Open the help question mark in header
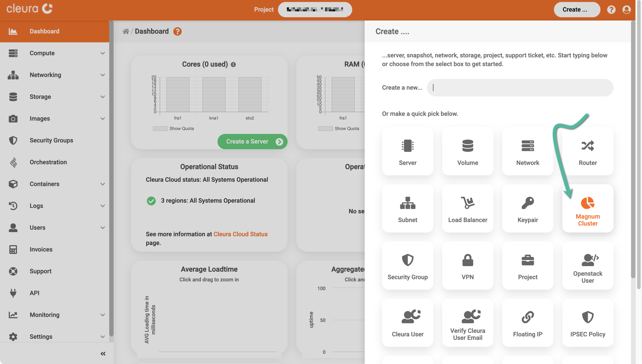 click(611, 10)
